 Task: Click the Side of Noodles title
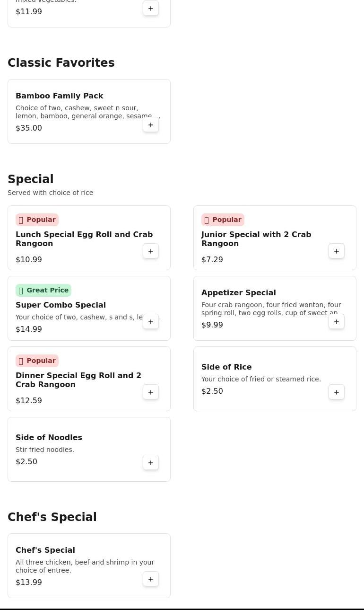[49, 438]
